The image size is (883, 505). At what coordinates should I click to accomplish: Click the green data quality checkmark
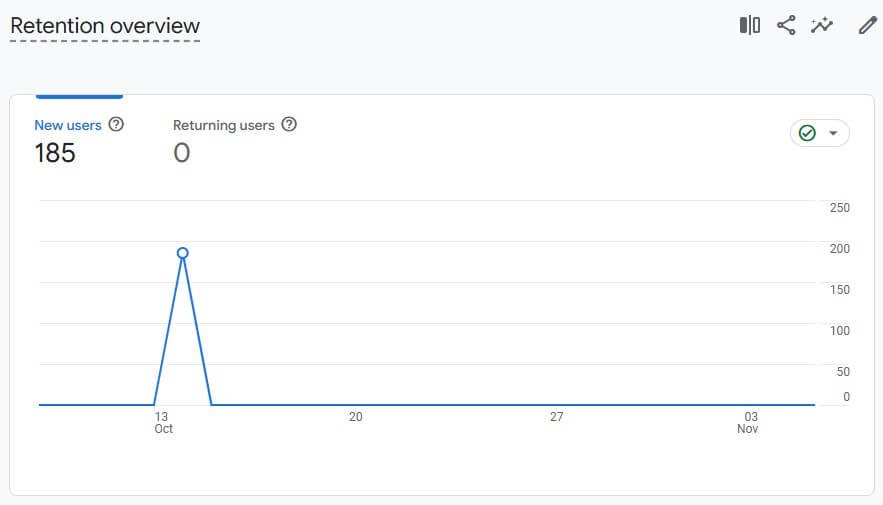click(807, 133)
